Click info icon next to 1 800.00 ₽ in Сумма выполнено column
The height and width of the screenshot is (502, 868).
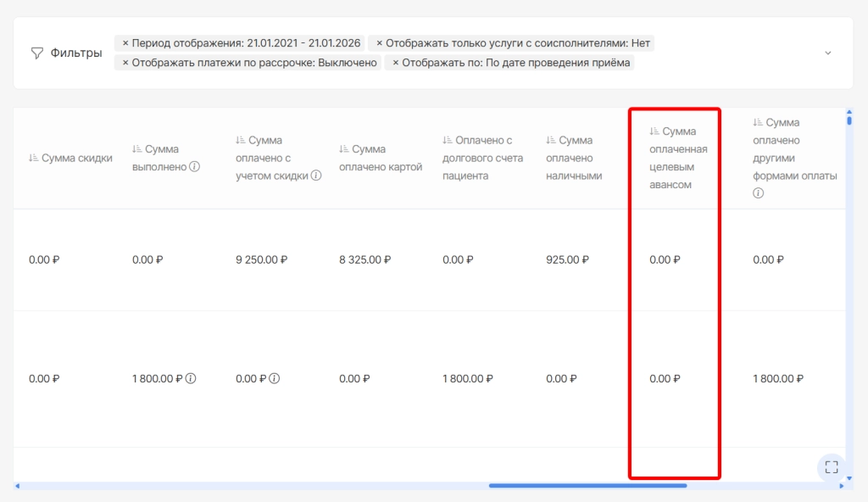(191, 379)
